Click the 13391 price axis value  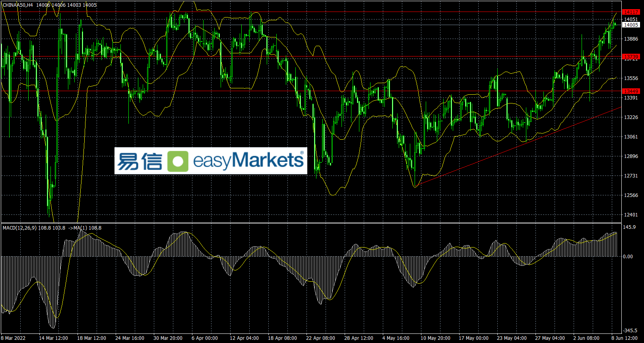pos(631,98)
